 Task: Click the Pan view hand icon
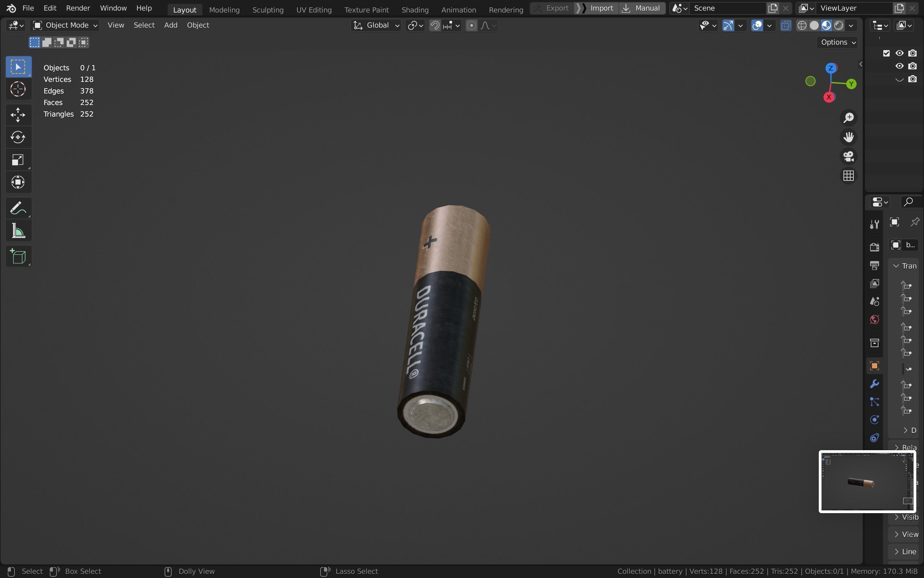848,137
